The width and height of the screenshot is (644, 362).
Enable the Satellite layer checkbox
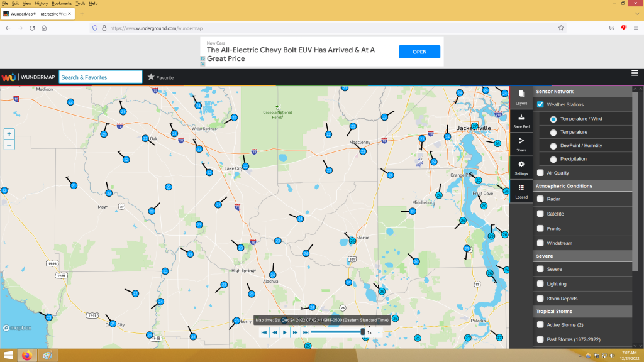tap(540, 214)
